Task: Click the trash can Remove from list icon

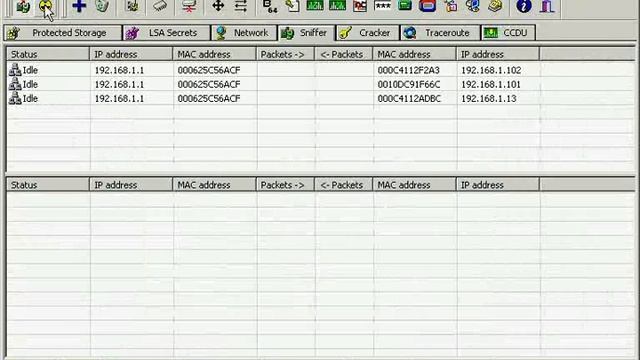Action: 102,6
